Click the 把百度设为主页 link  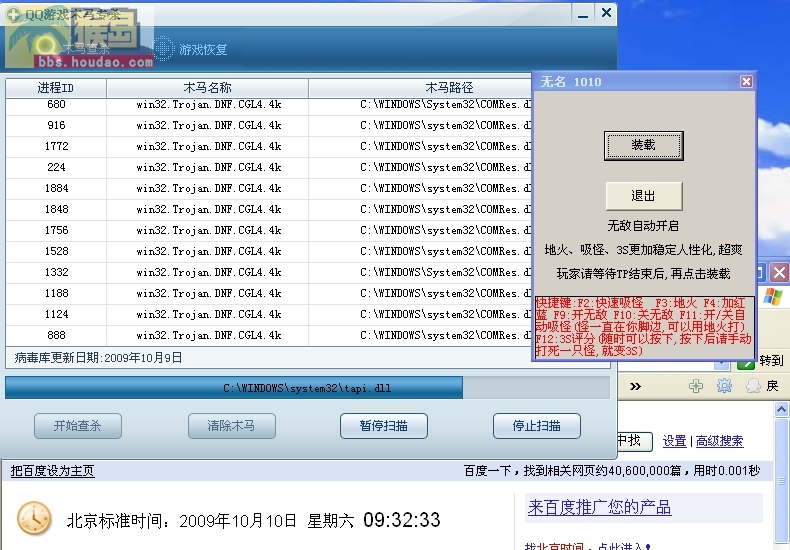52,471
